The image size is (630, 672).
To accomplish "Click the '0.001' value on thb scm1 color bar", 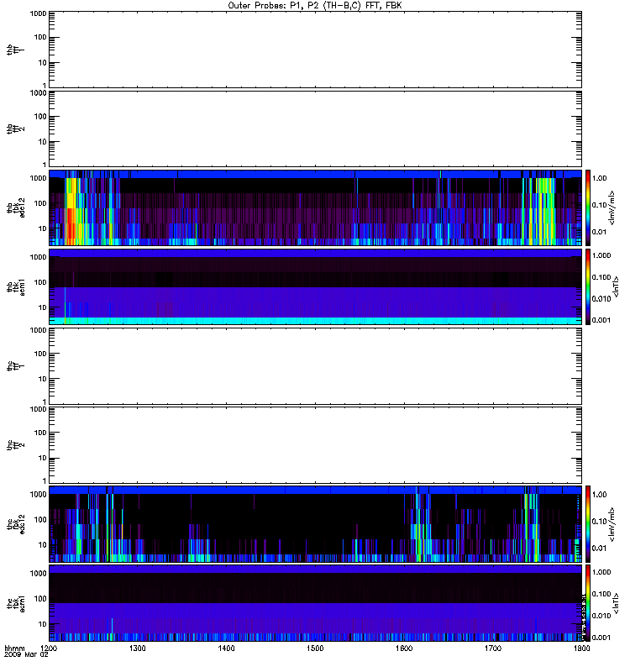I will point(601,320).
